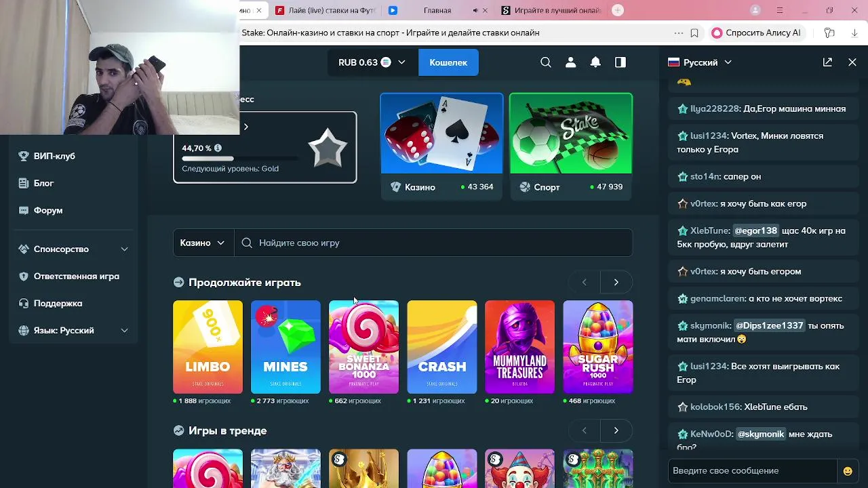This screenshot has height=488, width=868.
Task: Click the trophy icon for ВИП-клуб
Action: [24, 156]
